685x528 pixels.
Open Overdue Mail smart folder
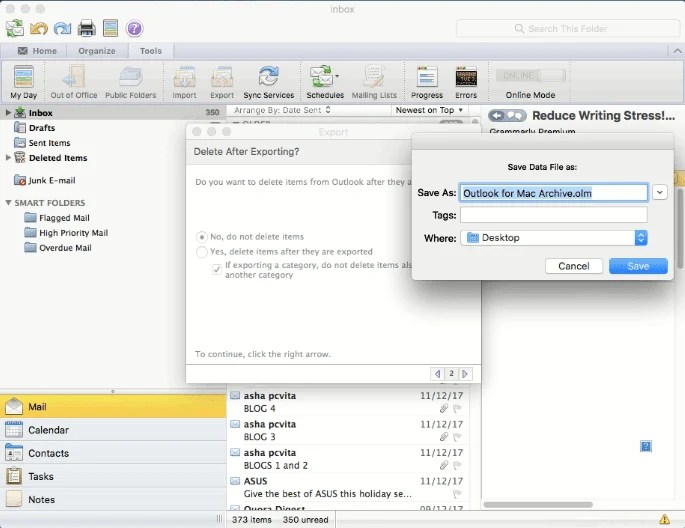[x=65, y=248]
